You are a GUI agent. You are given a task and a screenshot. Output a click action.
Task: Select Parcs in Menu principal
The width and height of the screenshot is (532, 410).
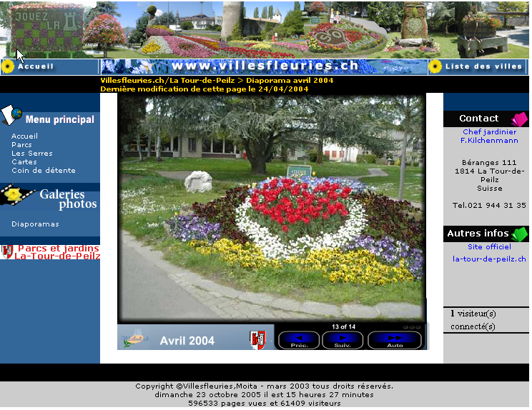(x=21, y=145)
